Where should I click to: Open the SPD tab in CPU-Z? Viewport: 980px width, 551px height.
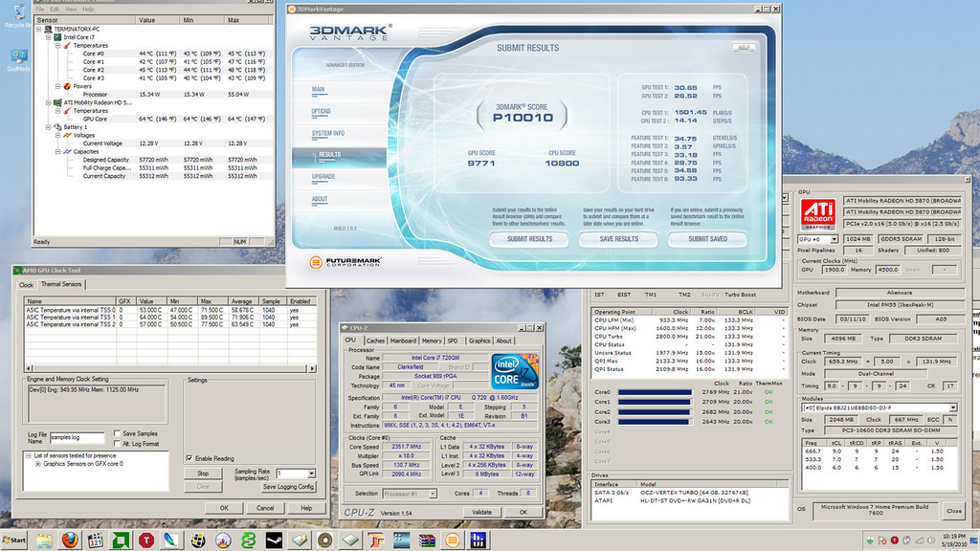tap(453, 341)
